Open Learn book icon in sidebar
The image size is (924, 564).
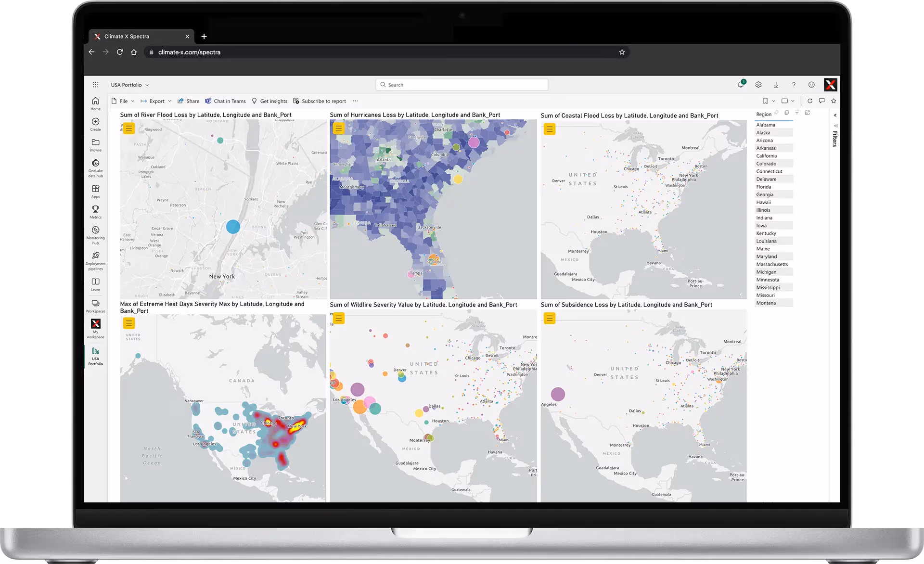tap(95, 284)
